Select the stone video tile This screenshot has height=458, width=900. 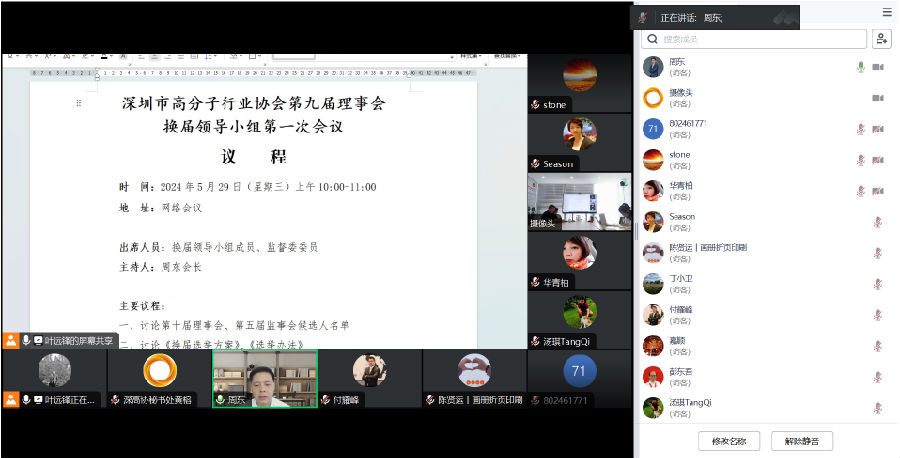click(x=580, y=83)
